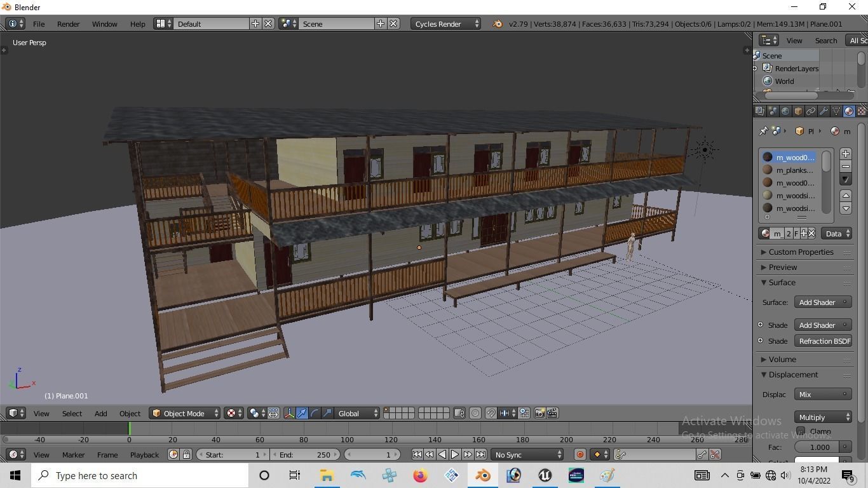Move material slot down arrow
Viewport: 868px width, 488px height.
(846, 208)
